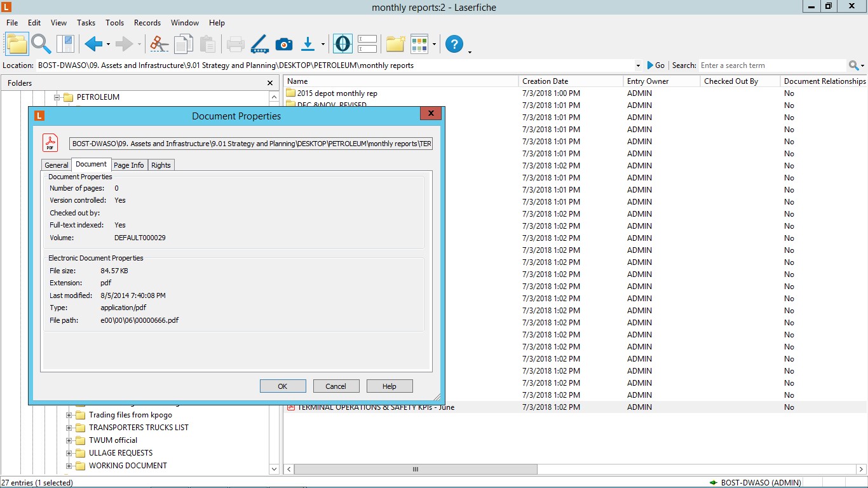Open the Tasks menu
The width and height of the screenshot is (868, 488).
tap(86, 23)
